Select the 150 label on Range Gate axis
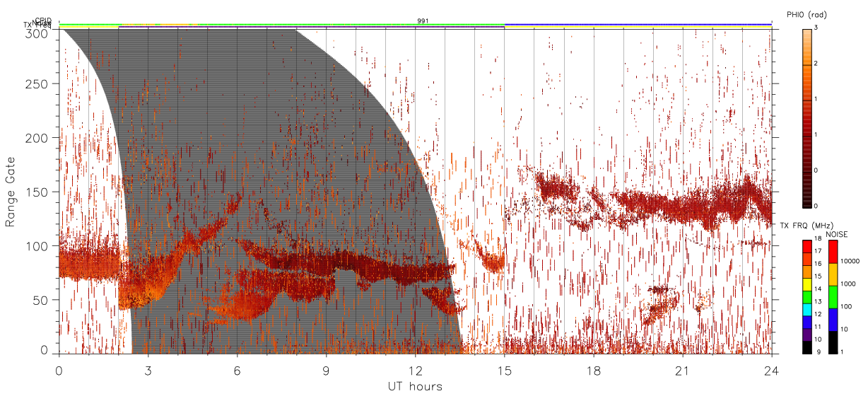Screen dimensions: 868x401 38,192
